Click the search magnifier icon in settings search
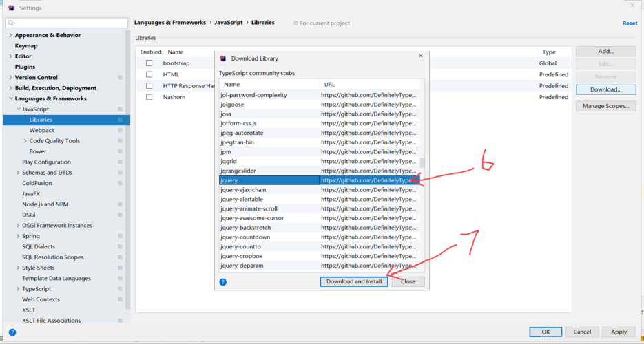This screenshot has width=644, height=344. pos(11,23)
